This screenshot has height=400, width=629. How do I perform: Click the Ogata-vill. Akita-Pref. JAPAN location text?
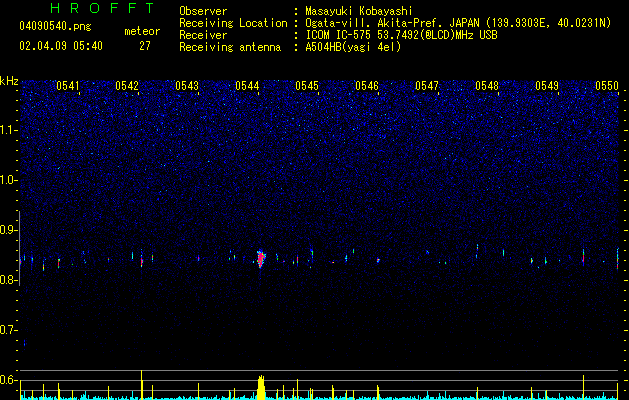458,23
